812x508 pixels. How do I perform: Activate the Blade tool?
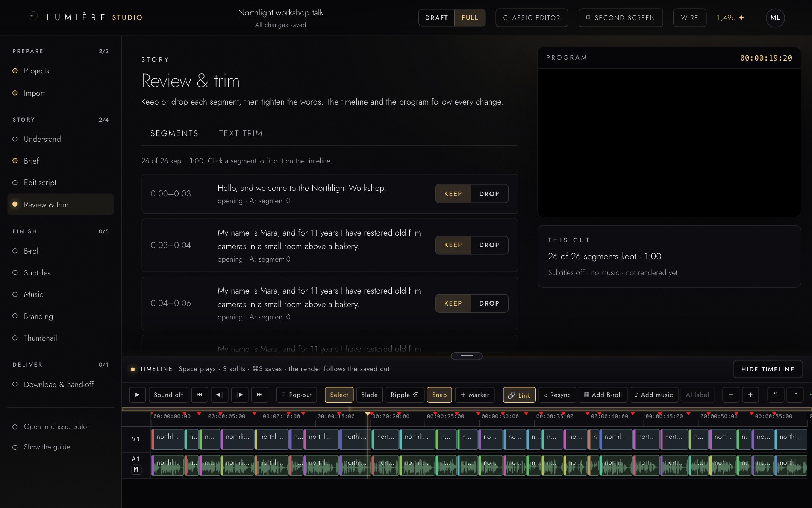369,395
